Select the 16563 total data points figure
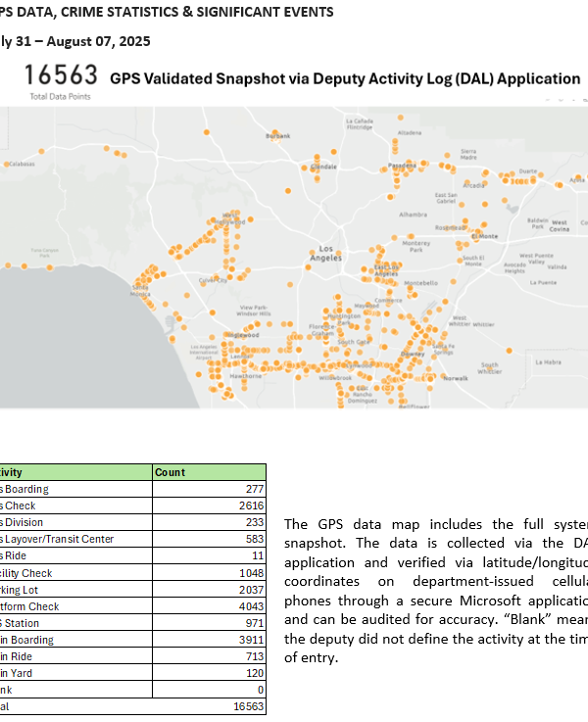Image resolution: width=588 pixels, height=722 pixels. [61, 76]
